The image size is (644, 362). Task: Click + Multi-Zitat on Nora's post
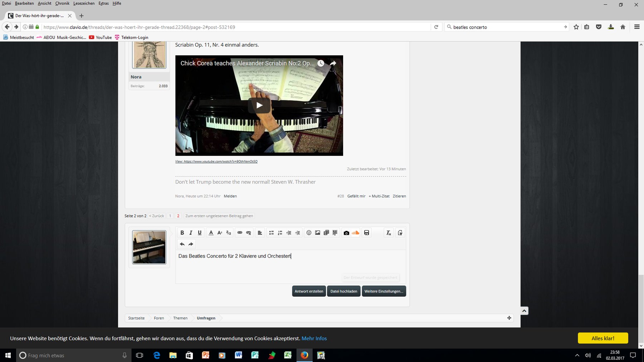coord(379,196)
